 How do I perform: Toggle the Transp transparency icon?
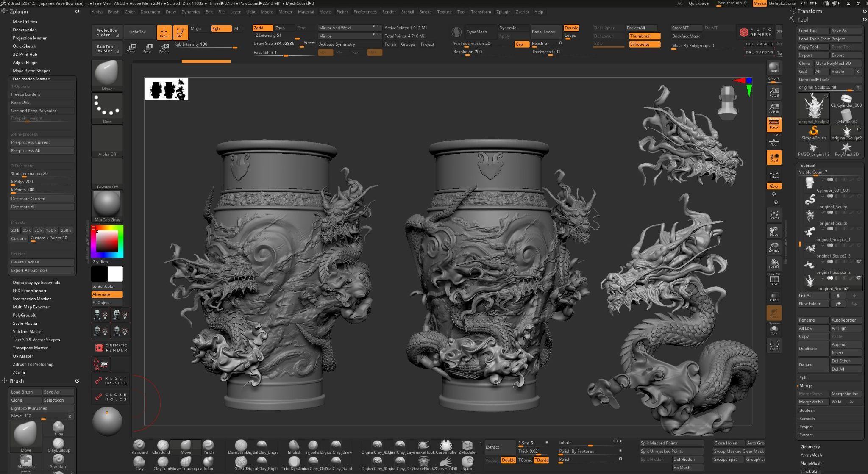click(x=774, y=297)
